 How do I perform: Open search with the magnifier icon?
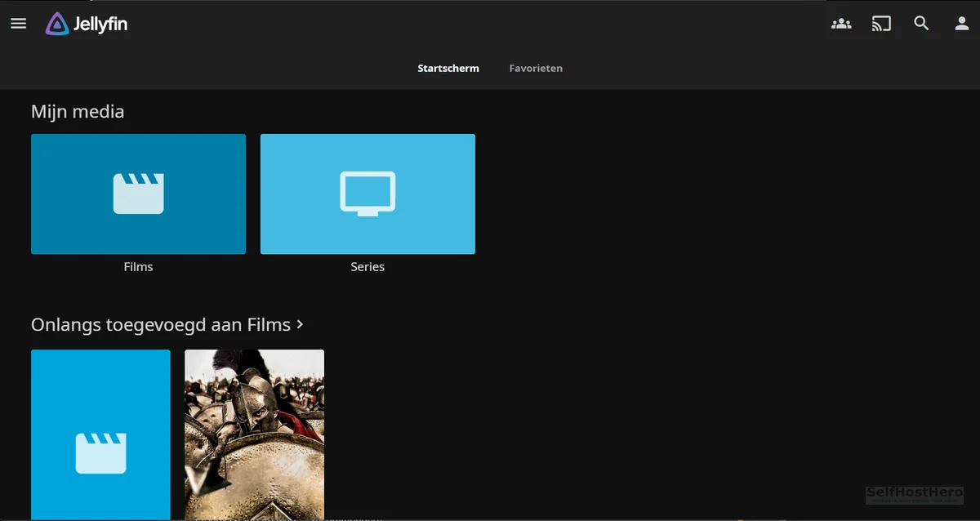tap(921, 24)
